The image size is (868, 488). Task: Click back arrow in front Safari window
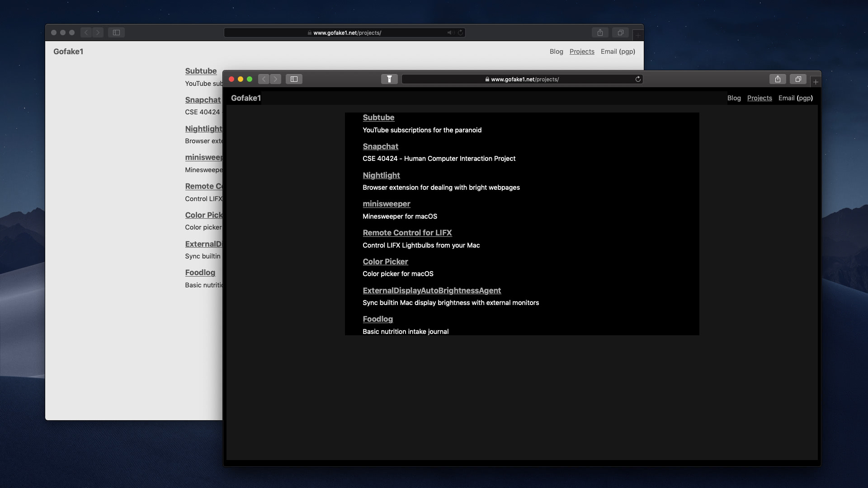click(264, 79)
